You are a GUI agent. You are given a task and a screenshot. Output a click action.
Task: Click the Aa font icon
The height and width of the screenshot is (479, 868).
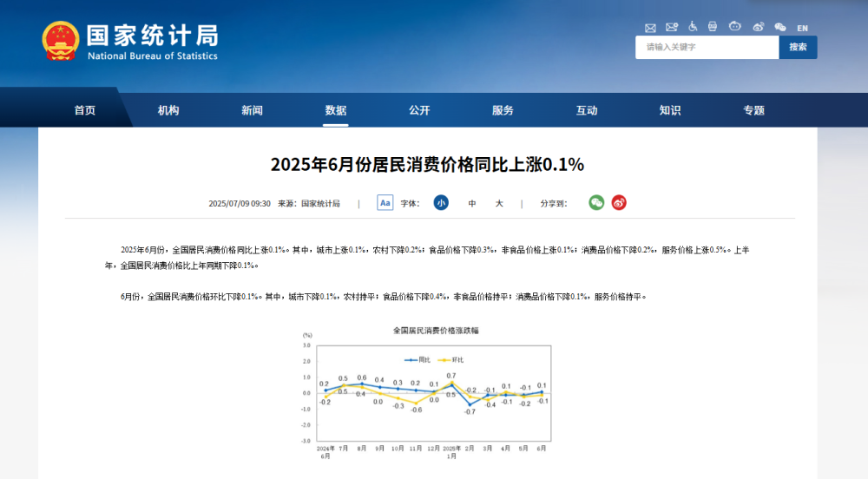[x=385, y=203]
